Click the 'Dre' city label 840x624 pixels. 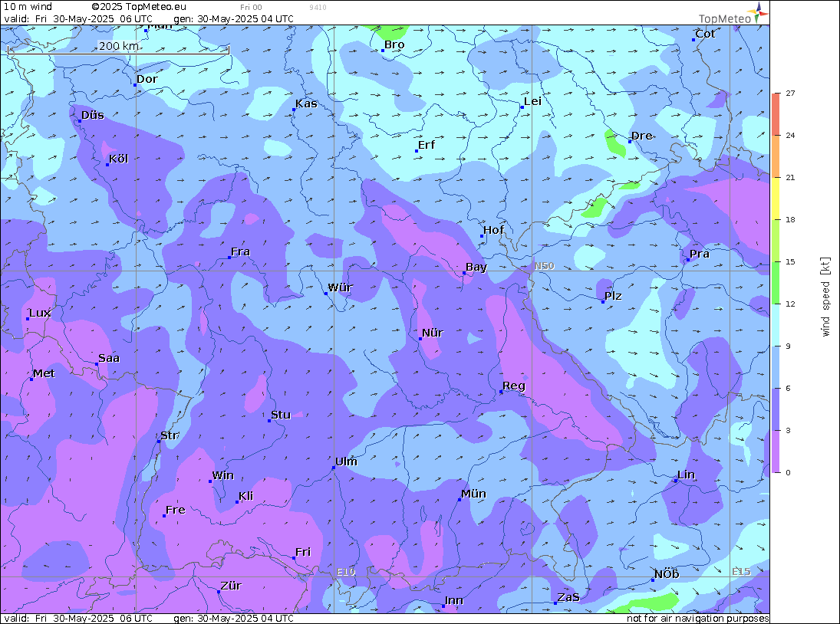click(x=642, y=136)
